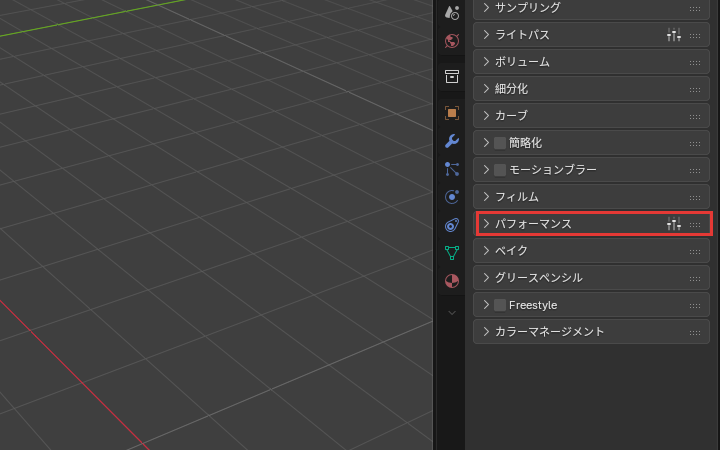
Task: Expand the モーションブラー panel arrow
Action: (x=486, y=170)
